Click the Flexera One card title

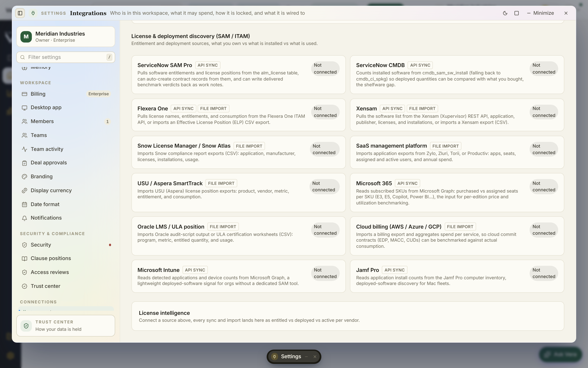click(153, 109)
